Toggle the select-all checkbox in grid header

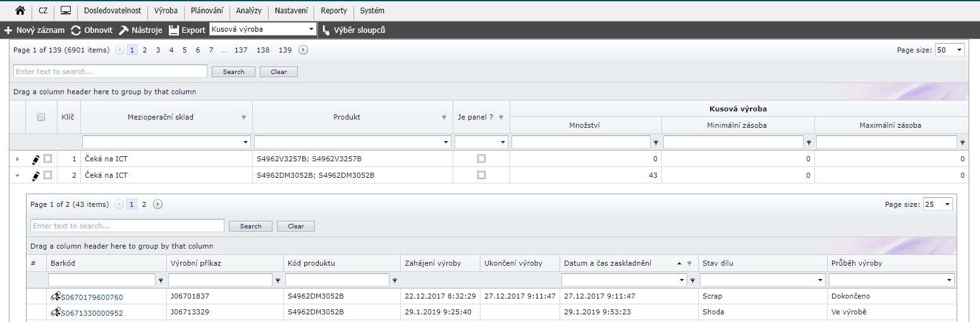click(41, 117)
